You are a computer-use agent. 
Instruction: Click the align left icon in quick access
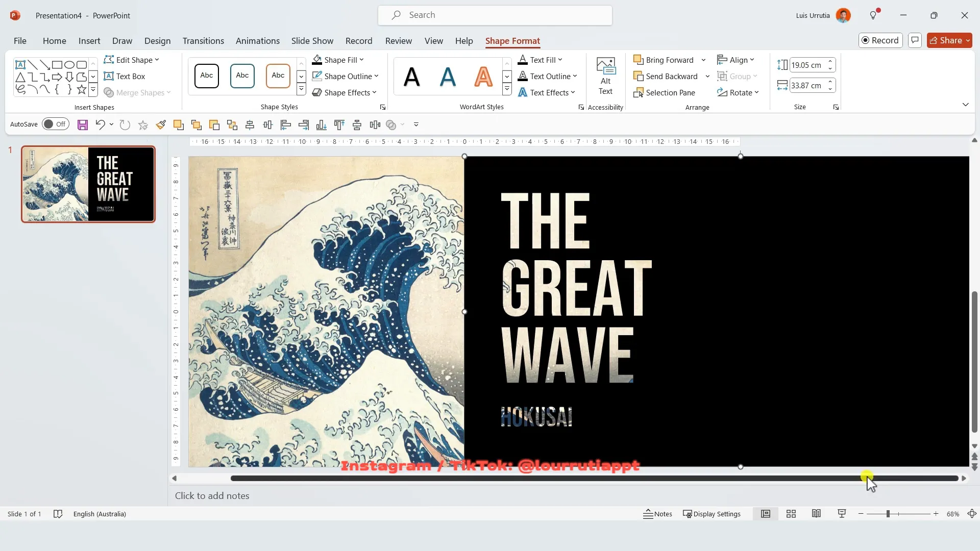click(x=286, y=124)
